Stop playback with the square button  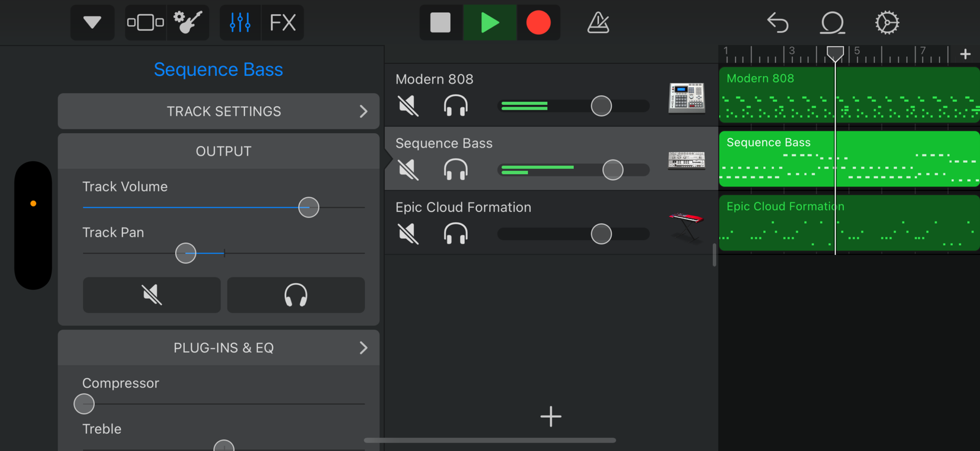pos(440,23)
